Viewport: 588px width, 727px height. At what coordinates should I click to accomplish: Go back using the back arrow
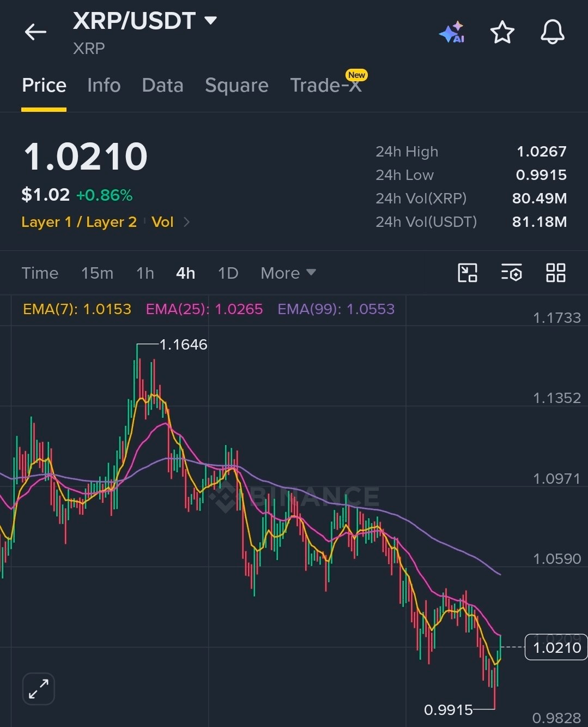(35, 32)
